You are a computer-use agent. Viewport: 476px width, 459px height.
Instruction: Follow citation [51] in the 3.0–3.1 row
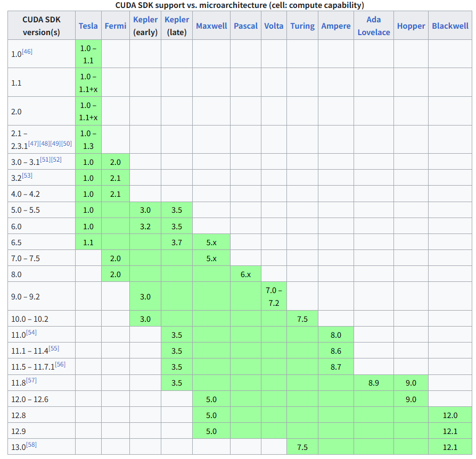(x=45, y=160)
